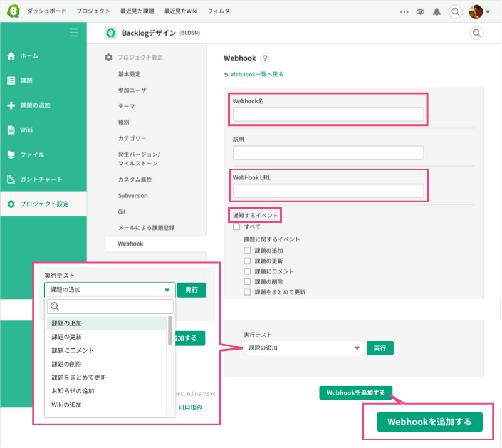Switch to the Webhook settings tab
The image size is (502, 448).
point(128,244)
